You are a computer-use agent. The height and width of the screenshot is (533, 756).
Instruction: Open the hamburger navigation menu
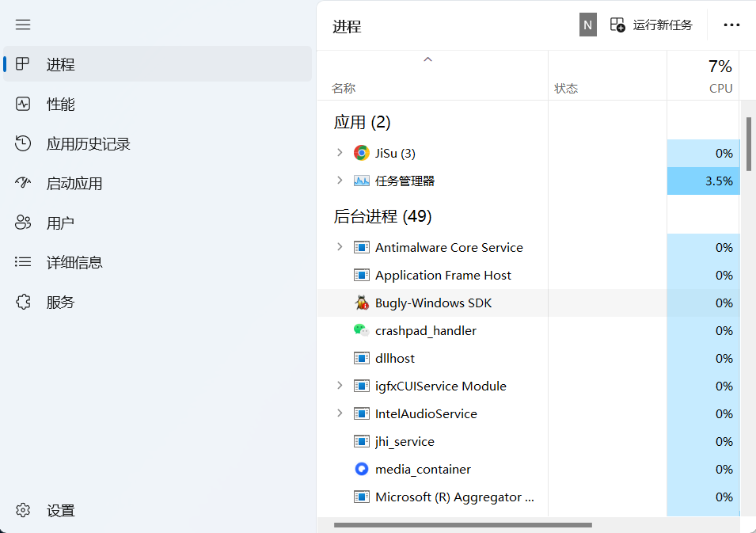23,25
